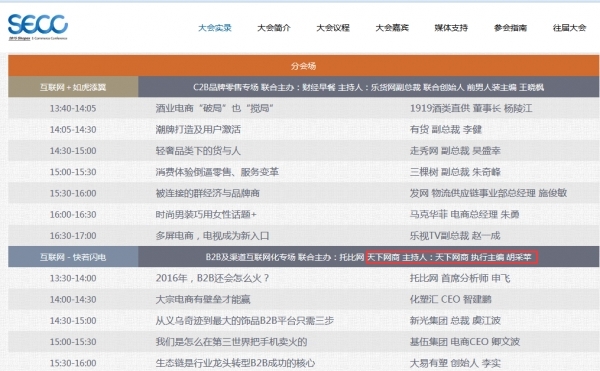Click topic 从义乌奇迹到最大的饰品B2B平台只需三步
Screen dimensions: 600x371
[245, 321]
